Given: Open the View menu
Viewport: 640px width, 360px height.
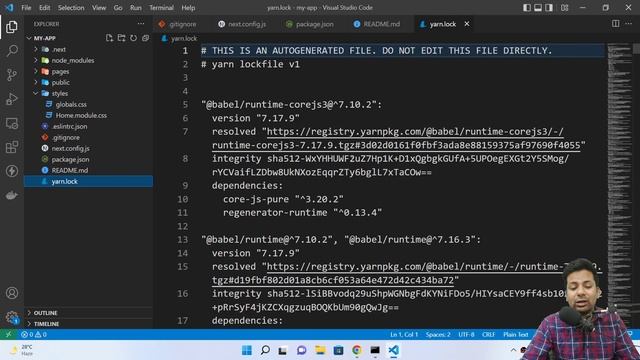Looking at the screenshot, I should pos(99,7).
